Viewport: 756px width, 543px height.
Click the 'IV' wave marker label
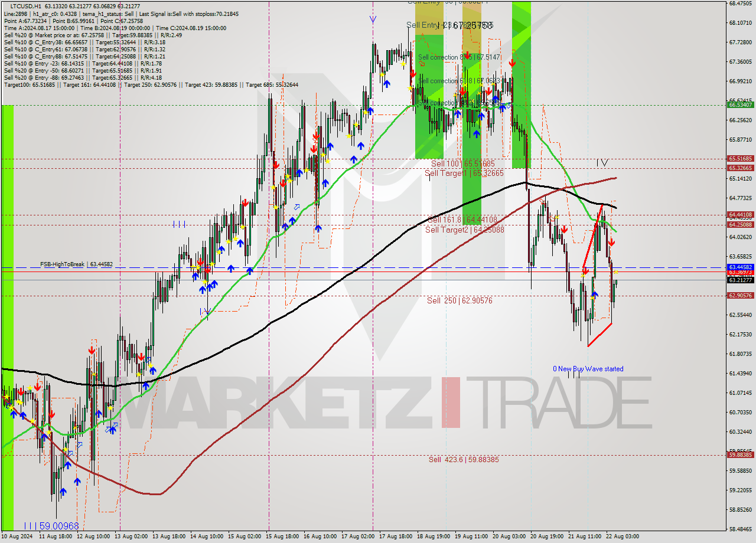[x=602, y=162]
